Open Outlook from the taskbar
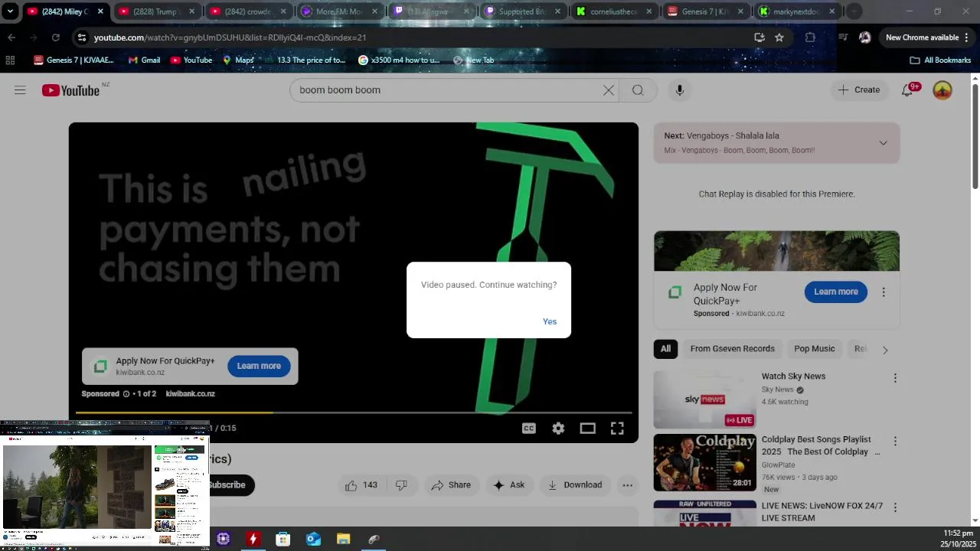980x551 pixels. tap(313, 540)
